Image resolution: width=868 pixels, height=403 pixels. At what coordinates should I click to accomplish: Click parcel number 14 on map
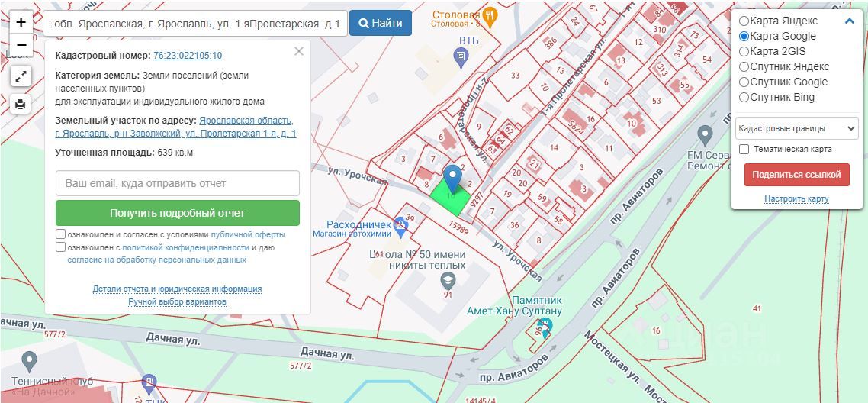pyautogui.click(x=554, y=147)
